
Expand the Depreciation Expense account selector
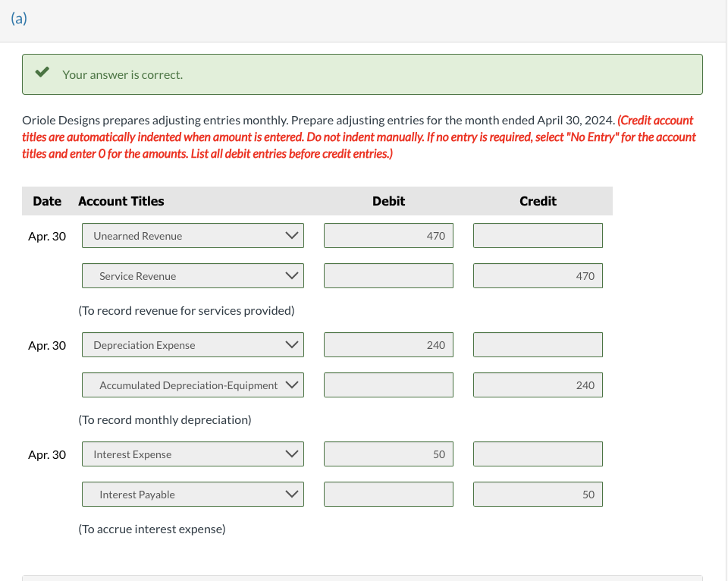291,344
